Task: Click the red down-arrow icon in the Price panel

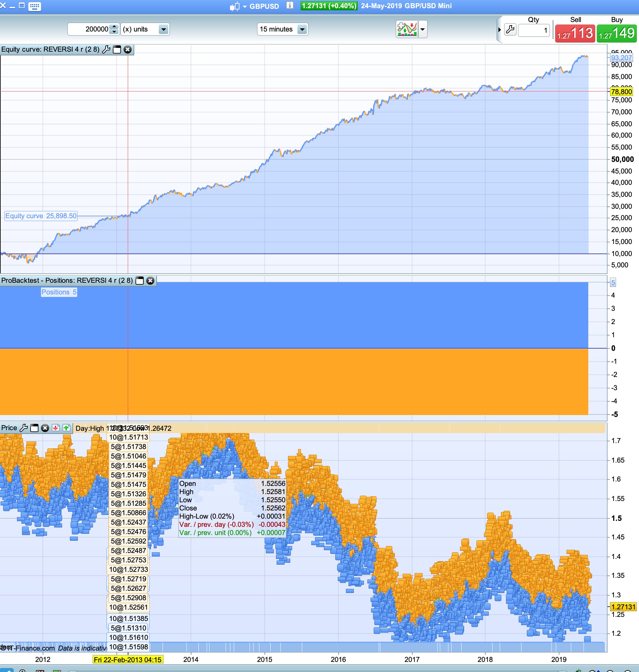Action: pyautogui.click(x=55, y=428)
